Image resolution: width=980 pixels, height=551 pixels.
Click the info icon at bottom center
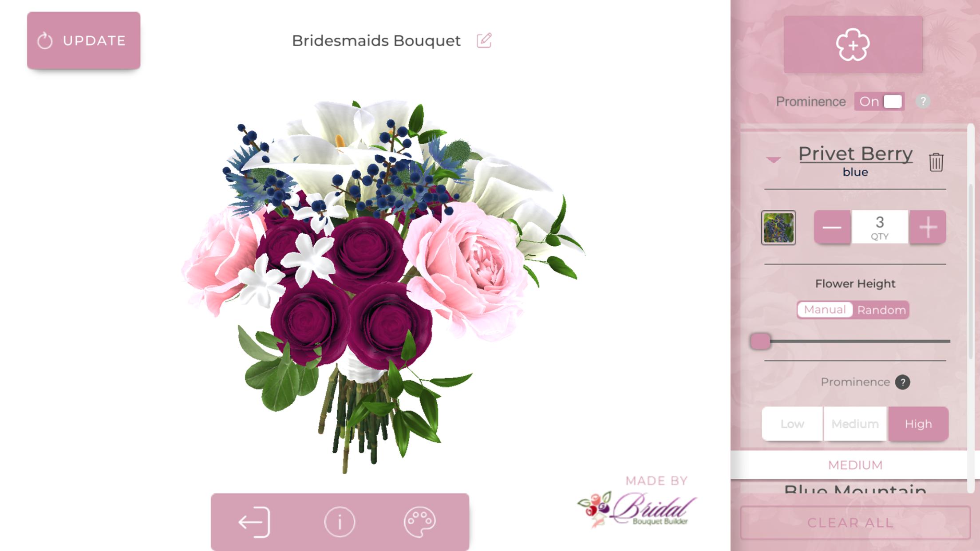pyautogui.click(x=339, y=521)
